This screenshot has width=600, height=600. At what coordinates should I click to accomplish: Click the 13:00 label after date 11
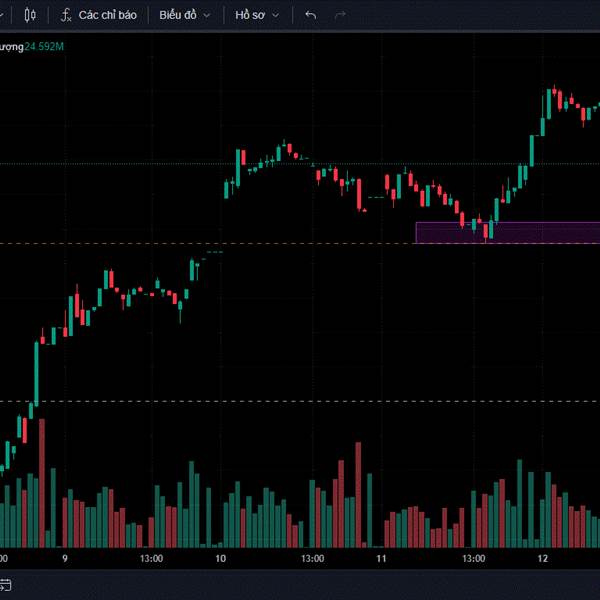(x=474, y=559)
